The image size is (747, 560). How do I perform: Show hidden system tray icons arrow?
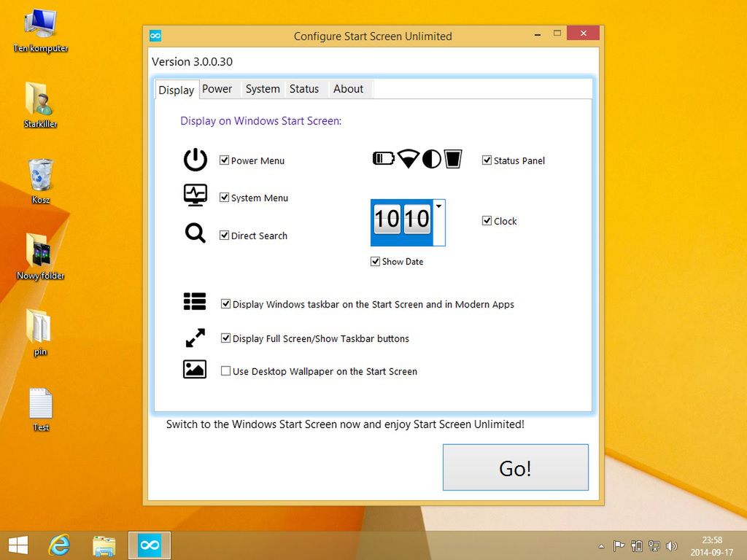(x=602, y=546)
